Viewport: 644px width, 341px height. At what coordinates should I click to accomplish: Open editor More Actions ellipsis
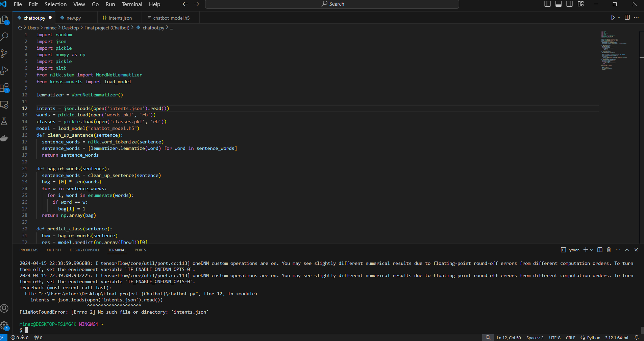(x=636, y=18)
